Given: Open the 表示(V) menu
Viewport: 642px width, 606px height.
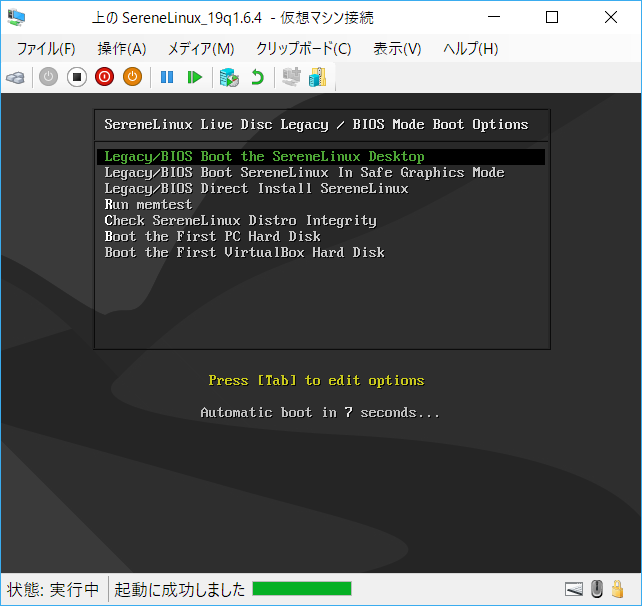Looking at the screenshot, I should (397, 49).
